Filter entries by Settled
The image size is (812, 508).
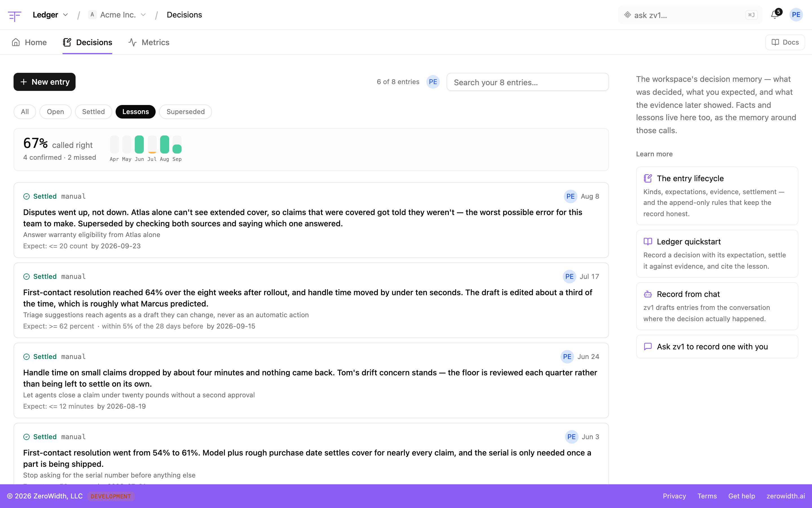(x=93, y=111)
